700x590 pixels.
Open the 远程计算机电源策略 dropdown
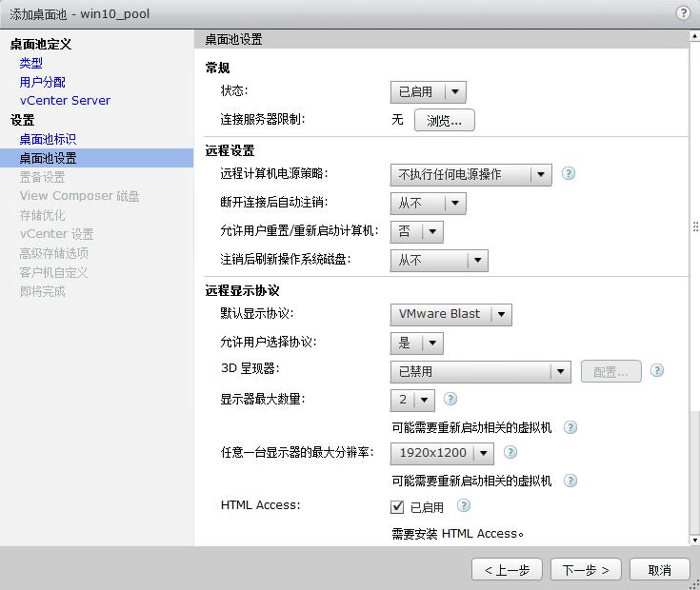click(471, 174)
